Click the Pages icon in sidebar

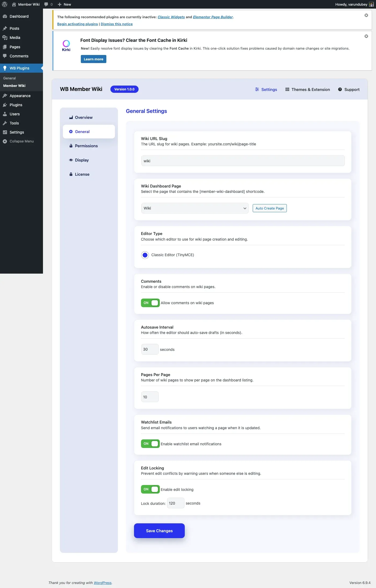pyautogui.click(x=5, y=47)
